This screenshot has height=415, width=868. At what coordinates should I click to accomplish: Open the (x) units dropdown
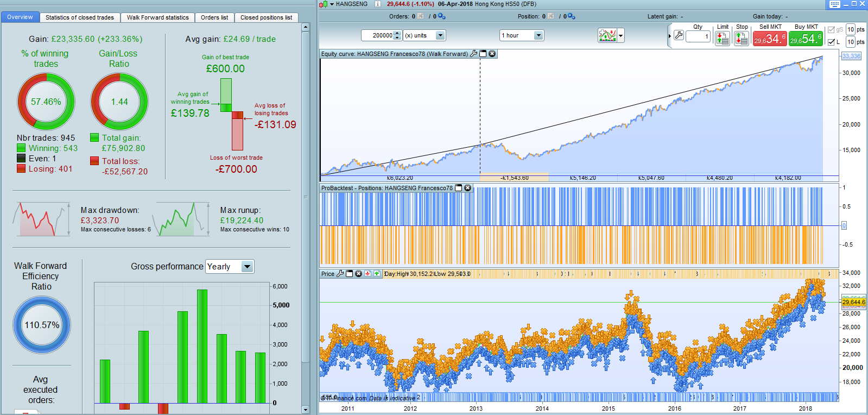coord(440,35)
